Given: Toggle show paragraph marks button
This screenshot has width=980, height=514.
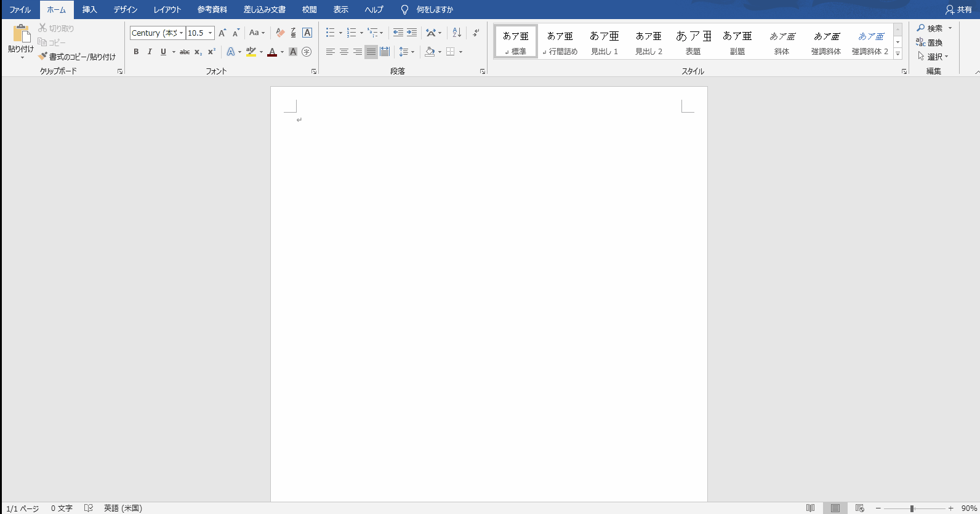Looking at the screenshot, I should [x=476, y=33].
